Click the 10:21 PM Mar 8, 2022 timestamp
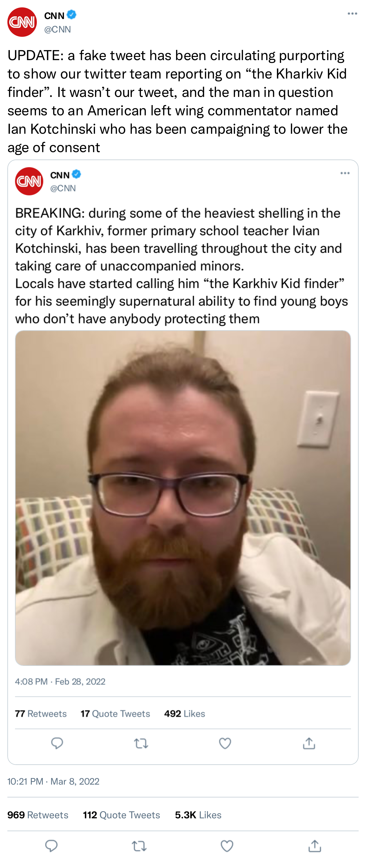Screen dimensions: 366x868 (53, 781)
